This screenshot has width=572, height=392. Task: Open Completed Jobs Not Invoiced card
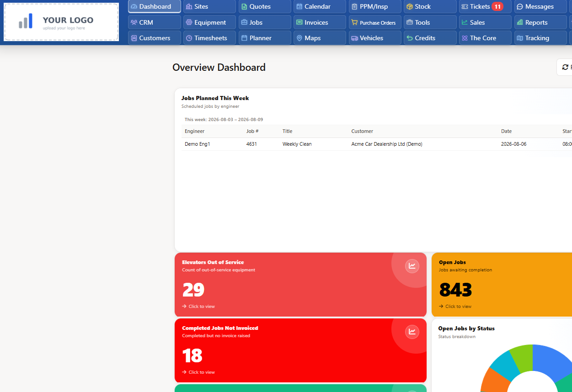(x=300, y=350)
